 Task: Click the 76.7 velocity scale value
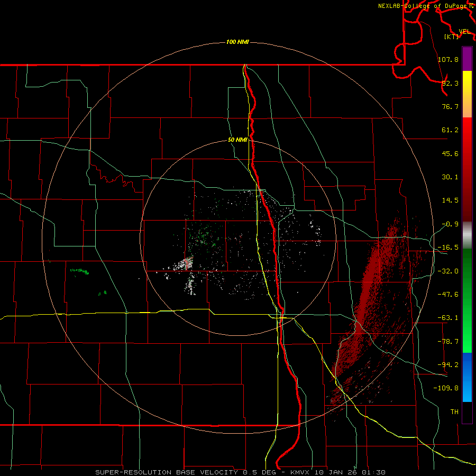click(x=450, y=106)
